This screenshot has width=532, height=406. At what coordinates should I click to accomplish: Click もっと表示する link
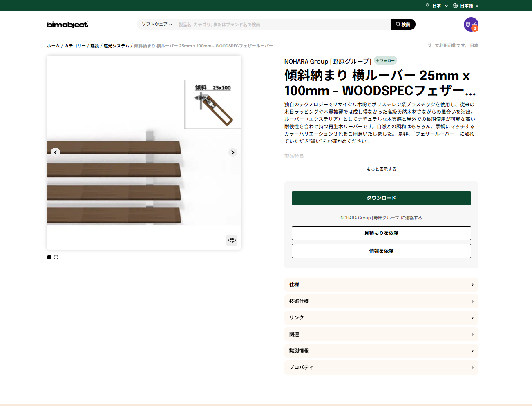381,169
